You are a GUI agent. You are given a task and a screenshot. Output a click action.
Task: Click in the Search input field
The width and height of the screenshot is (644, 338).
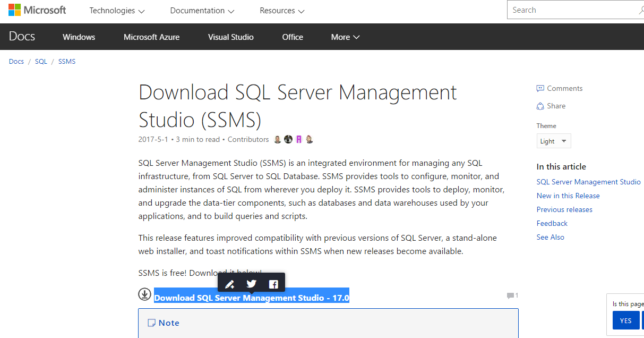pyautogui.click(x=571, y=10)
